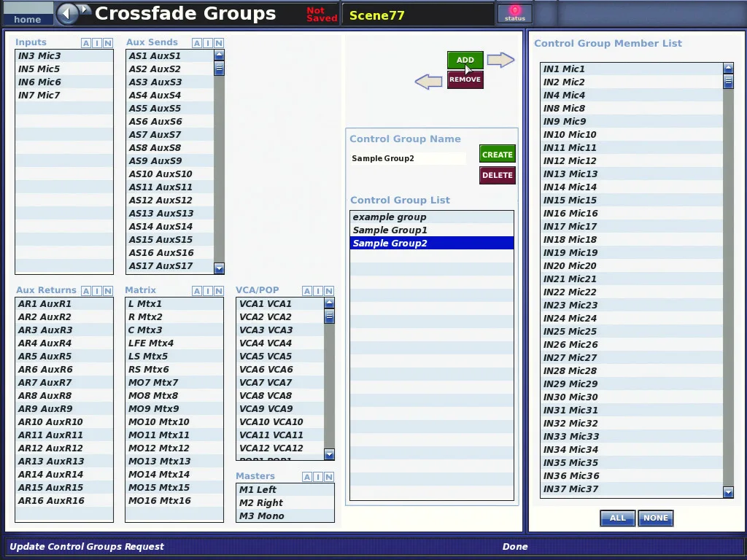
Task: Select 'VCA12 VCA12' in VCA/POP list
Action: pos(280,448)
